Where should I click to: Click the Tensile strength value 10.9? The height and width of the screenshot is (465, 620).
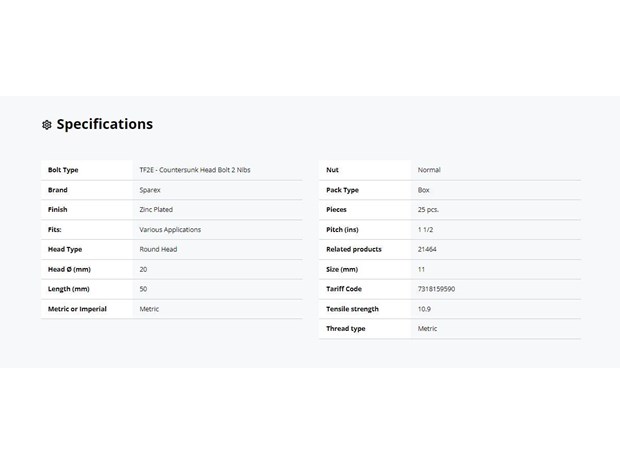pyautogui.click(x=424, y=309)
